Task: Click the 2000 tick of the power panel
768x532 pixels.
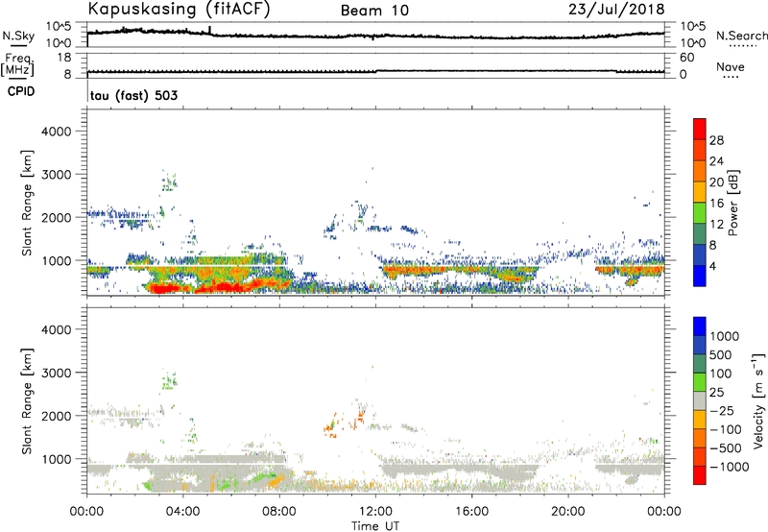Action: (x=57, y=217)
